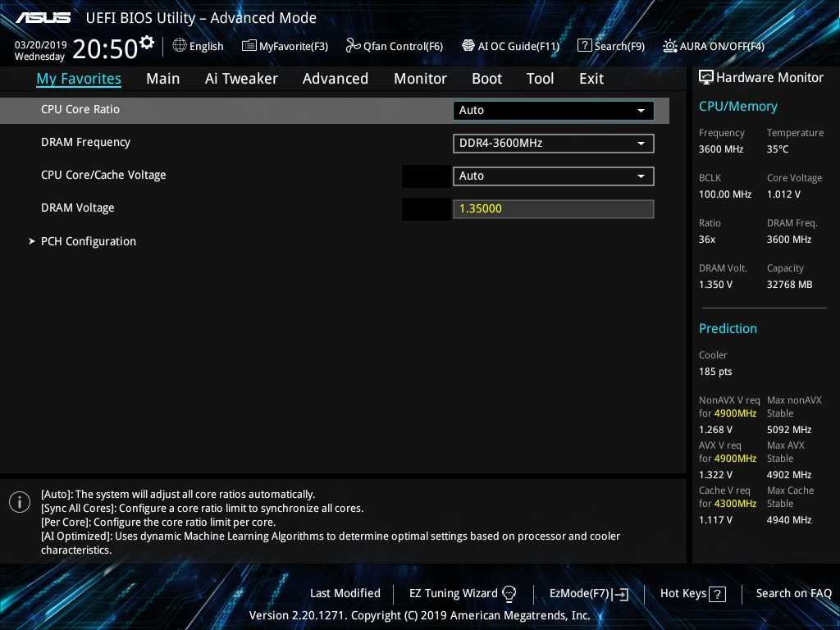This screenshot has width=840, height=630.
Task: Open Search(F9) question mark icon
Action: [x=585, y=46]
